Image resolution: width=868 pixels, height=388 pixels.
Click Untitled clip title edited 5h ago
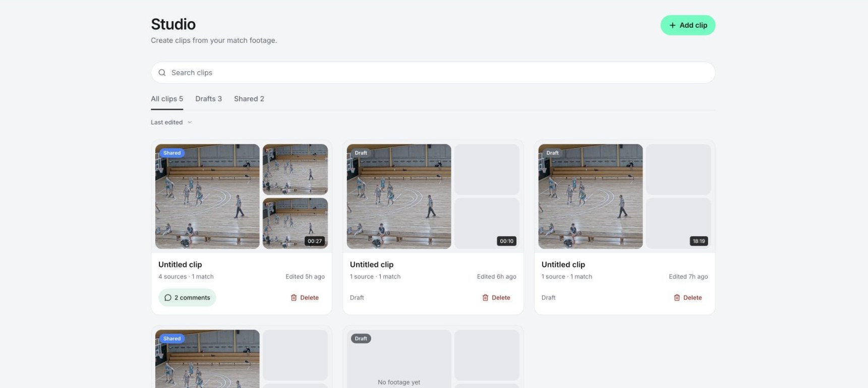(x=180, y=264)
